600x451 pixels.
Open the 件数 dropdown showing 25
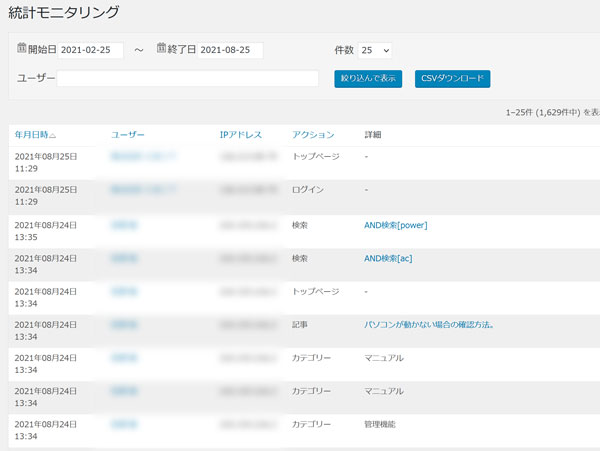tap(375, 50)
